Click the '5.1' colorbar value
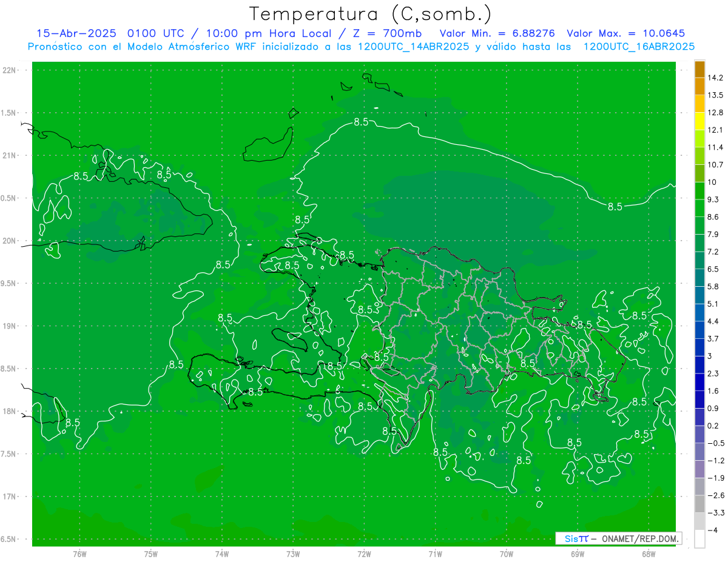The image size is (728, 562). (713, 304)
